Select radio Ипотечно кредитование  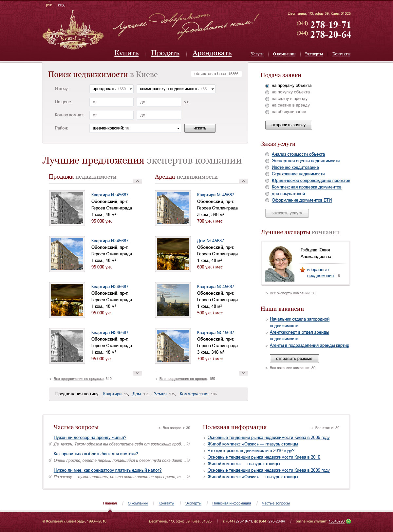[267, 167]
